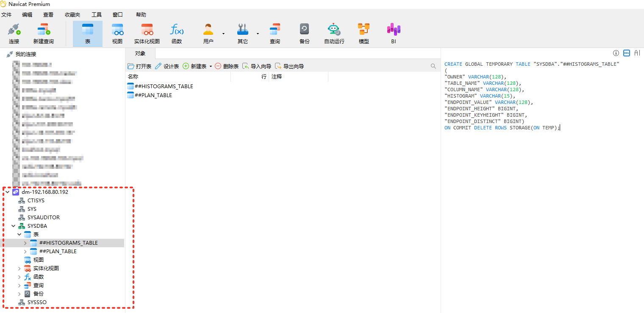Open the Backup toolbar icon
Screen dimensions: 644x313
(304, 30)
